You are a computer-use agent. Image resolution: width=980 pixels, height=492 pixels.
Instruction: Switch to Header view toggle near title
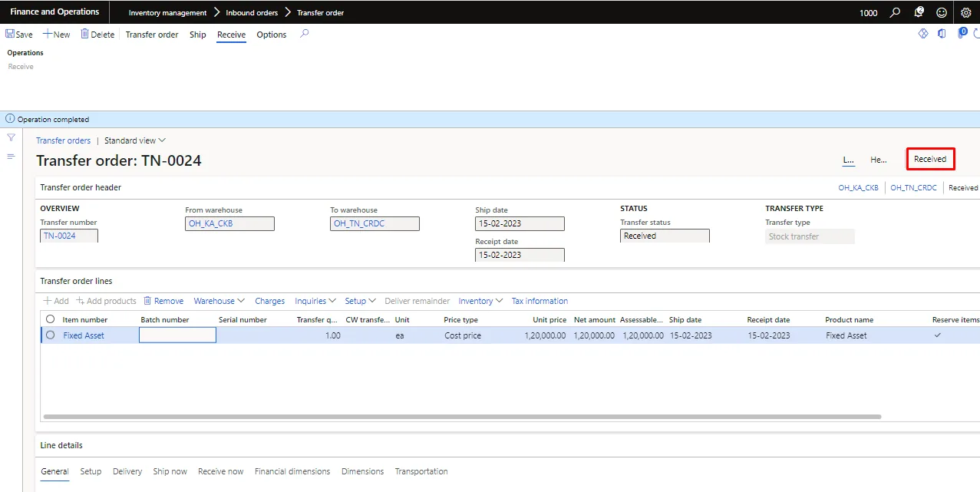coord(878,160)
